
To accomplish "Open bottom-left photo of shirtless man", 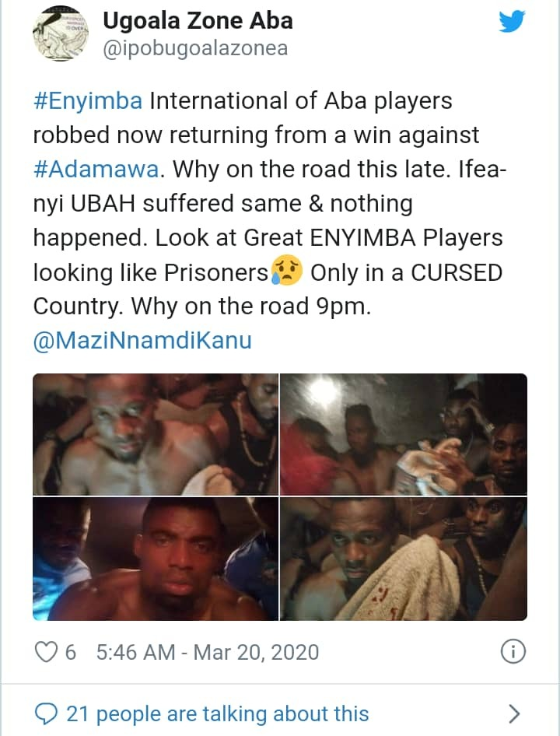I will pyautogui.click(x=156, y=559).
